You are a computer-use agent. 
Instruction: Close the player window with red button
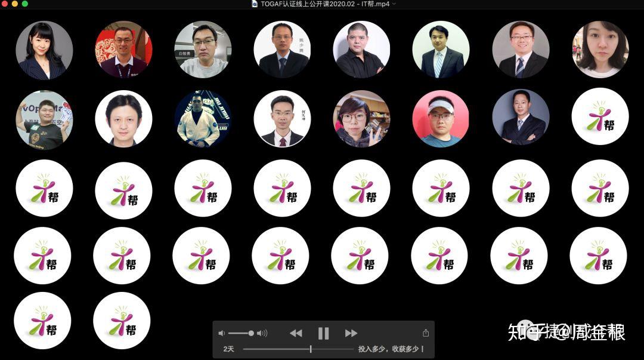click(x=5, y=4)
